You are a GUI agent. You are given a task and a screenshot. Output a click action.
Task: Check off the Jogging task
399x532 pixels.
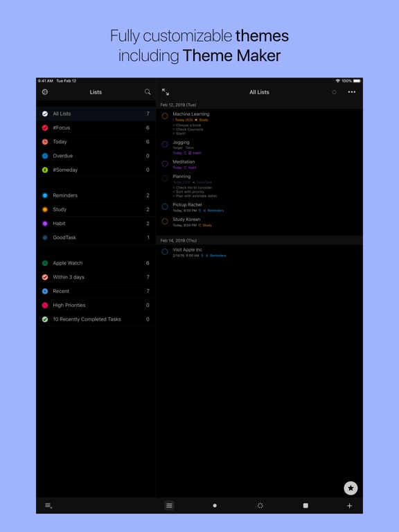coord(165,144)
